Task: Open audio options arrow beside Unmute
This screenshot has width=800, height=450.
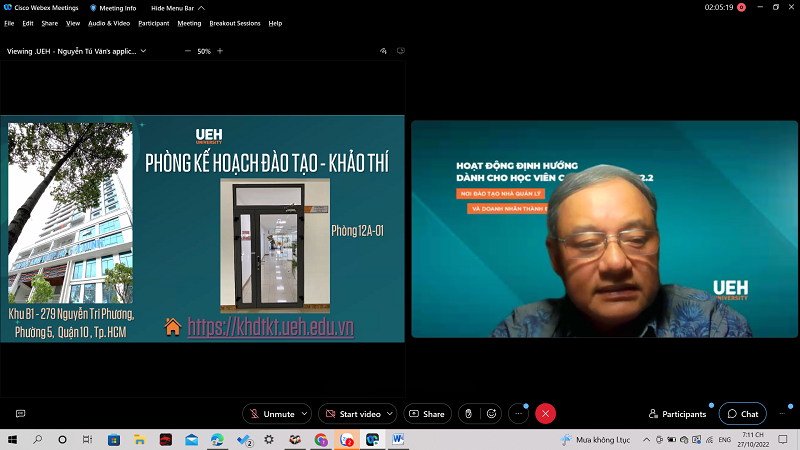Action: (x=305, y=414)
